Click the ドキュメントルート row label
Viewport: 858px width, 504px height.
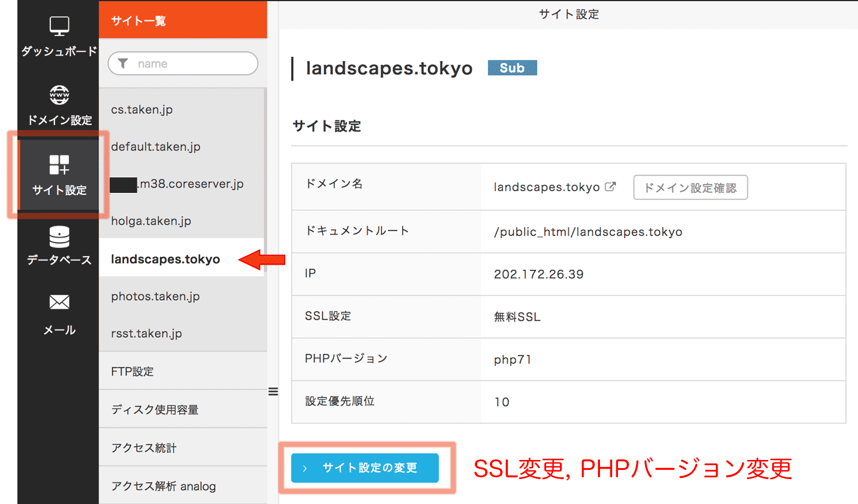coord(357,231)
